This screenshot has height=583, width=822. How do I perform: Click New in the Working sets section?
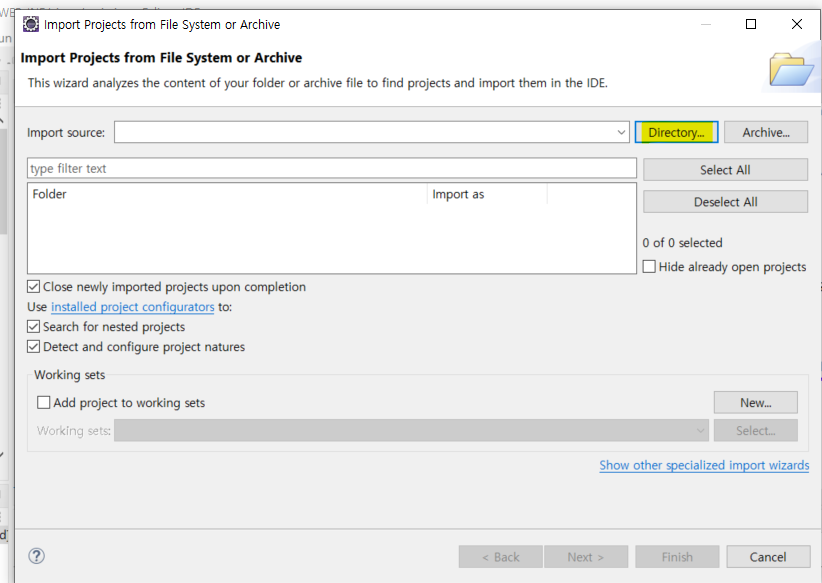coord(755,402)
